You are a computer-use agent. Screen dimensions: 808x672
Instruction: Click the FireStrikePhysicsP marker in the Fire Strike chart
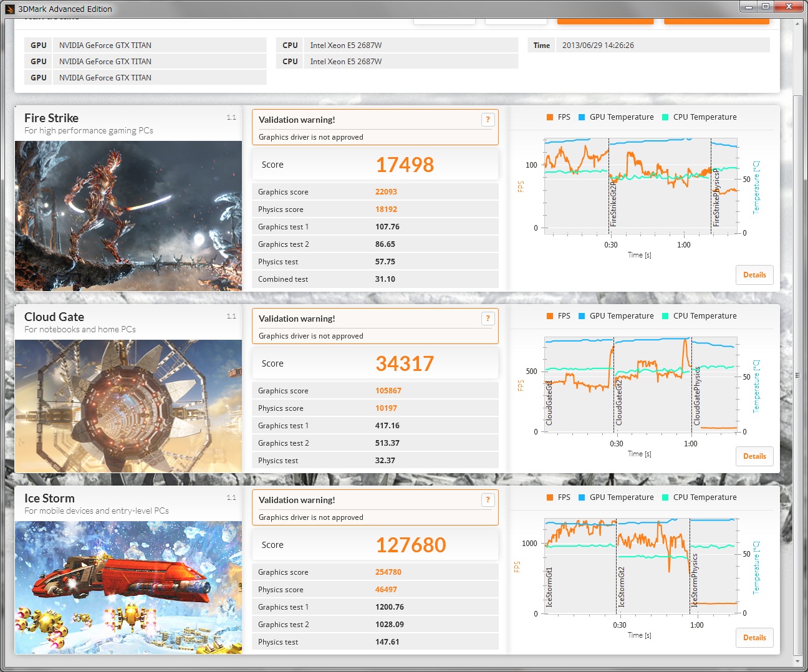click(716, 198)
